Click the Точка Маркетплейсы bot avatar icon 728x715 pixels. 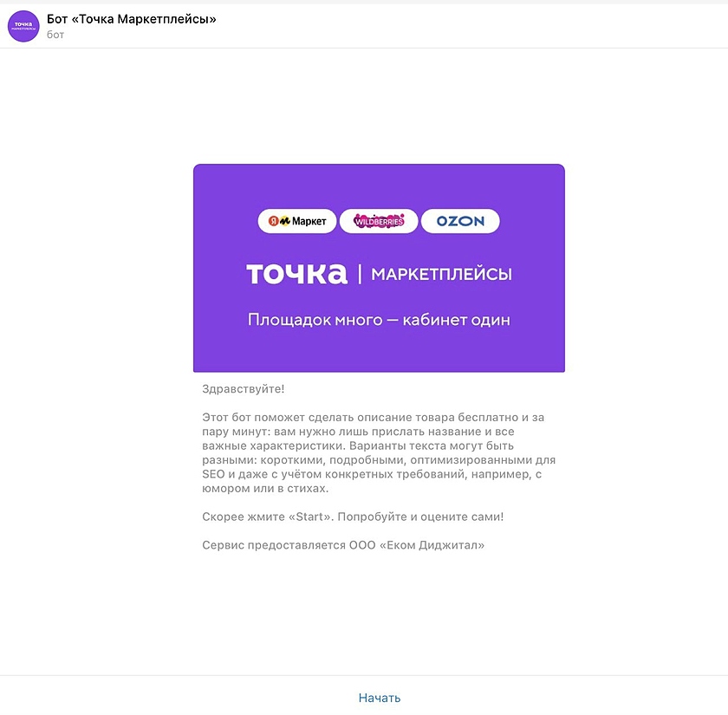point(23,27)
